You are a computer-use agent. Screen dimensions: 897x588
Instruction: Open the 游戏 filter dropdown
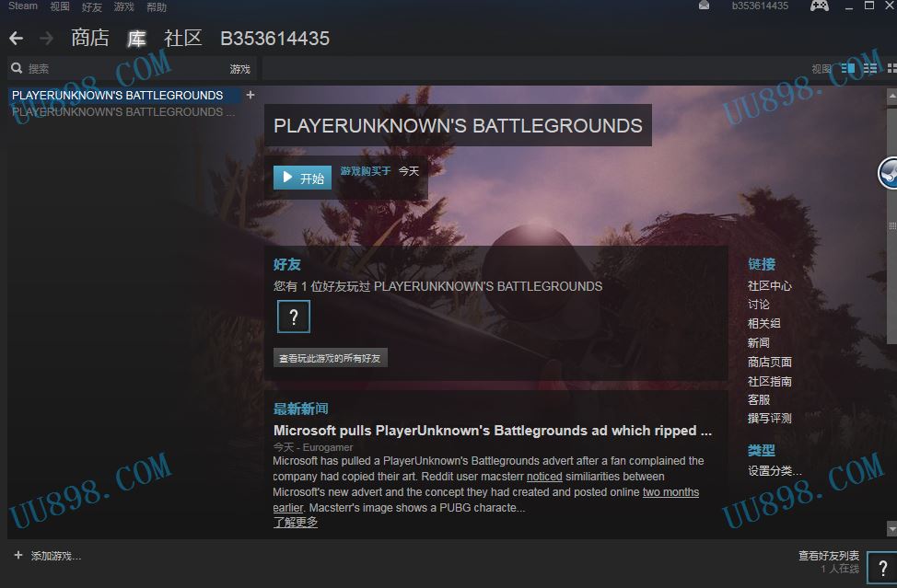coord(240,69)
